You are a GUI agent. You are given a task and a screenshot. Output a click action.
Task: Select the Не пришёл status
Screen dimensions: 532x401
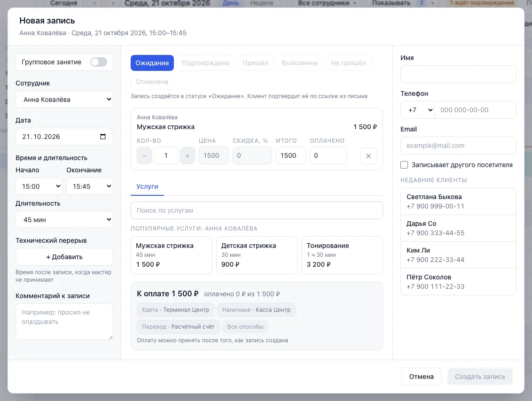[348, 63]
